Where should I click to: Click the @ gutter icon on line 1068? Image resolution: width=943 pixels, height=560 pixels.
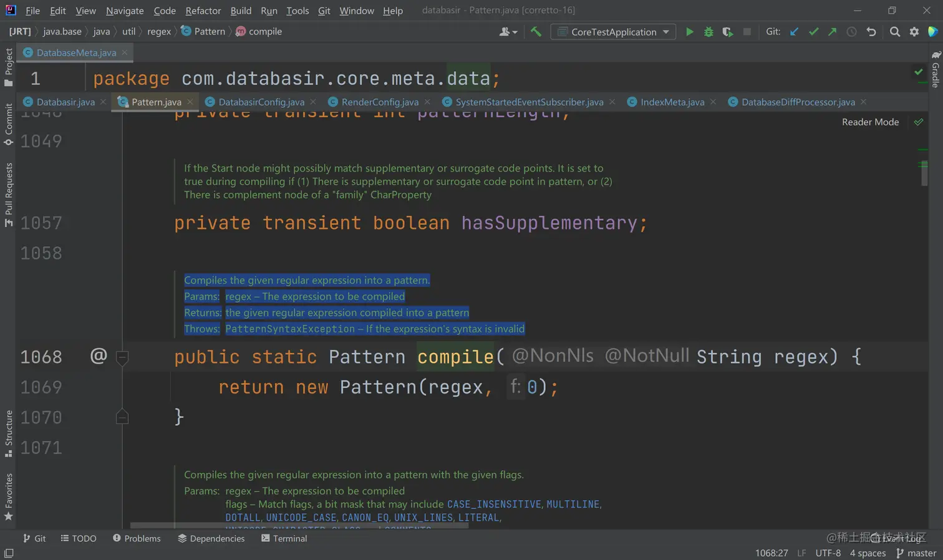(99, 356)
